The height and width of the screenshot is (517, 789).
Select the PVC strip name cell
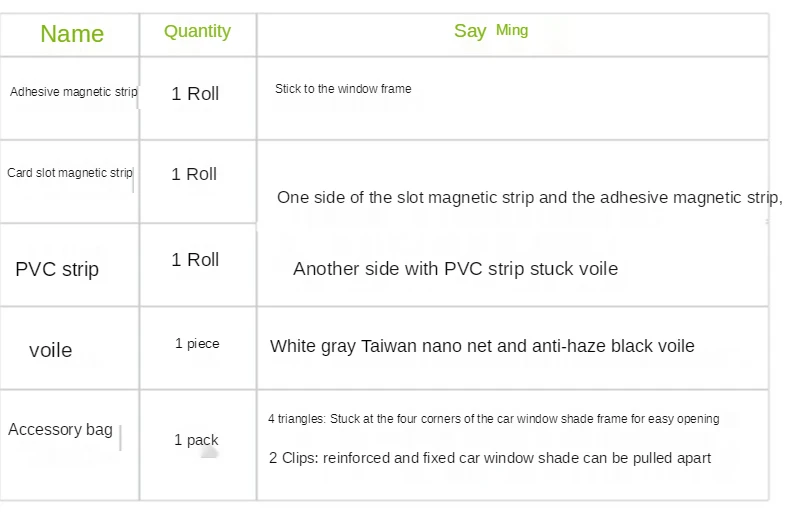(57, 269)
